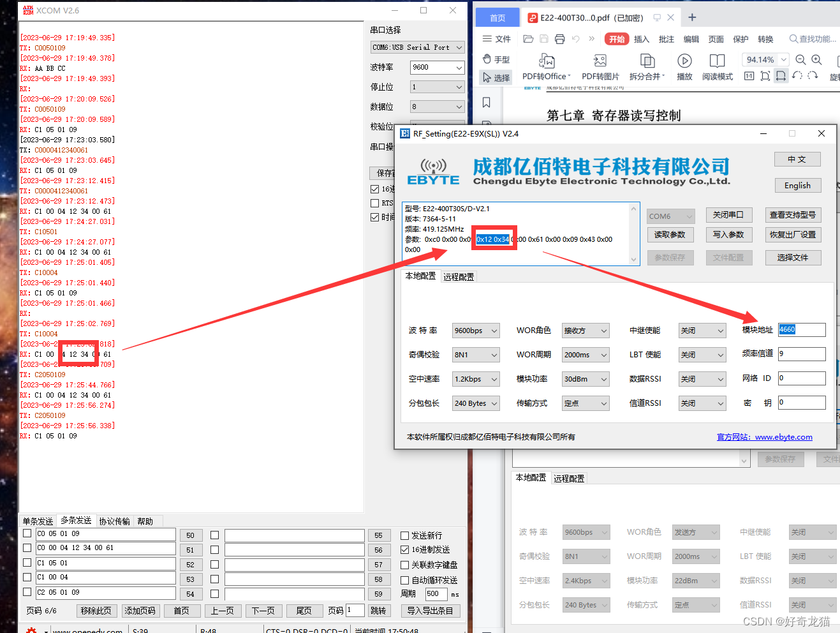
Task: Tick checkbox beside C0 00 04 12 34 row
Action: pos(27,548)
